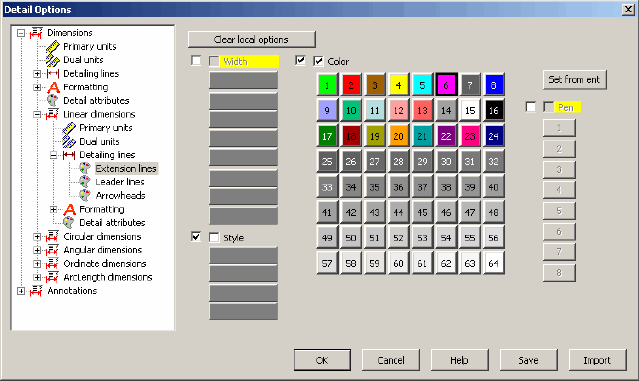Click the palette icon beside Arrowheads
The image size is (639, 381).
(x=85, y=196)
